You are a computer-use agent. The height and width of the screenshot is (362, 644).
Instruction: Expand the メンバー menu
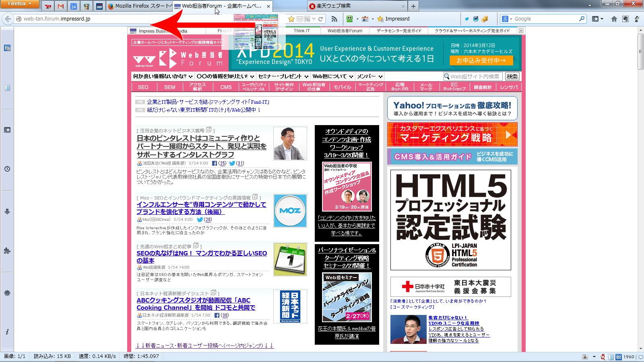pos(369,76)
